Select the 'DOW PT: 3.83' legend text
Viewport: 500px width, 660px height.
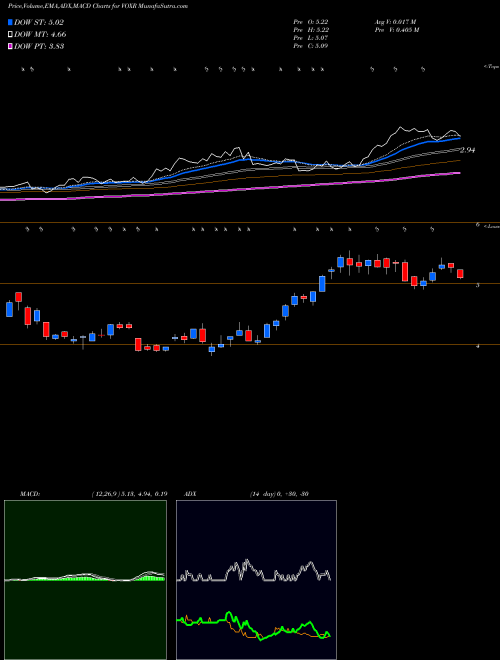click(x=39, y=46)
